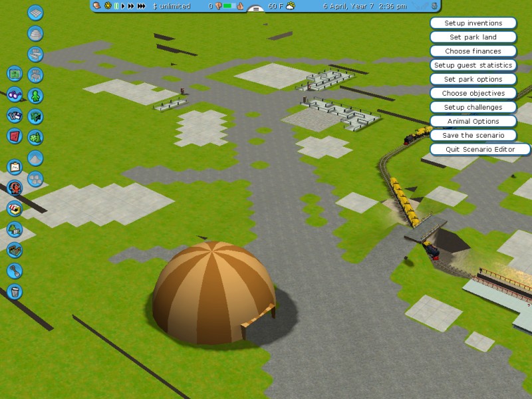Image resolution: width=532 pixels, height=399 pixels.
Task: Set game to triple fast-forward speed
Action: pos(142,6)
